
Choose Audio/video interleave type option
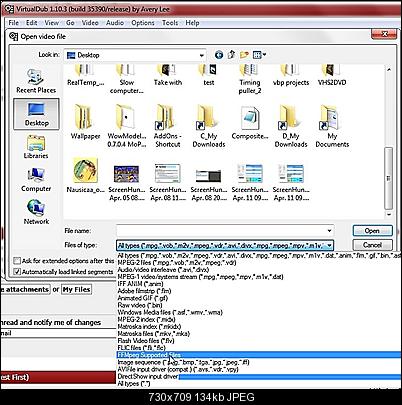click(258, 269)
